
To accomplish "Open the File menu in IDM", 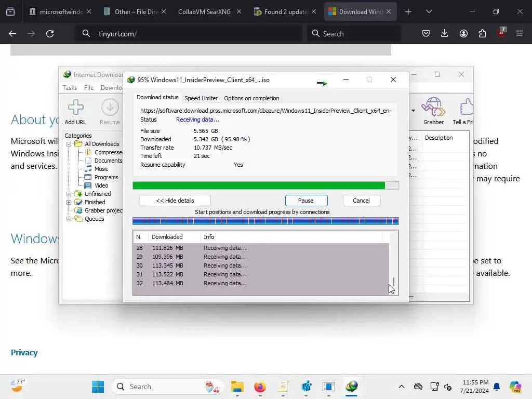I will [x=89, y=88].
